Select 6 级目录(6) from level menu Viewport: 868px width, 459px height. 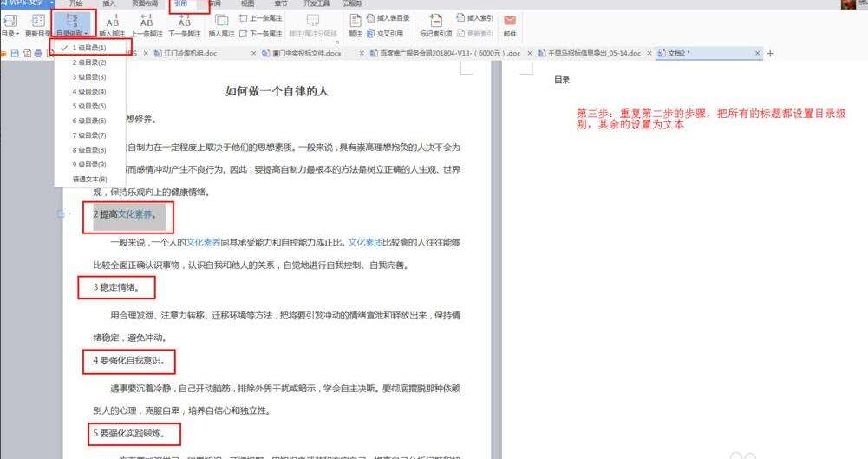click(90, 120)
